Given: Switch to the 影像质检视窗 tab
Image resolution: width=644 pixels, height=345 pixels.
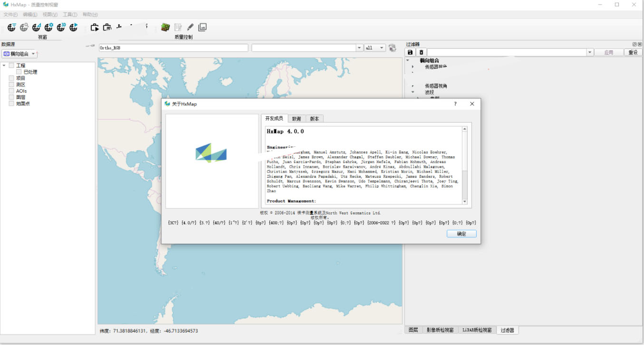Looking at the screenshot, I should [x=440, y=330].
